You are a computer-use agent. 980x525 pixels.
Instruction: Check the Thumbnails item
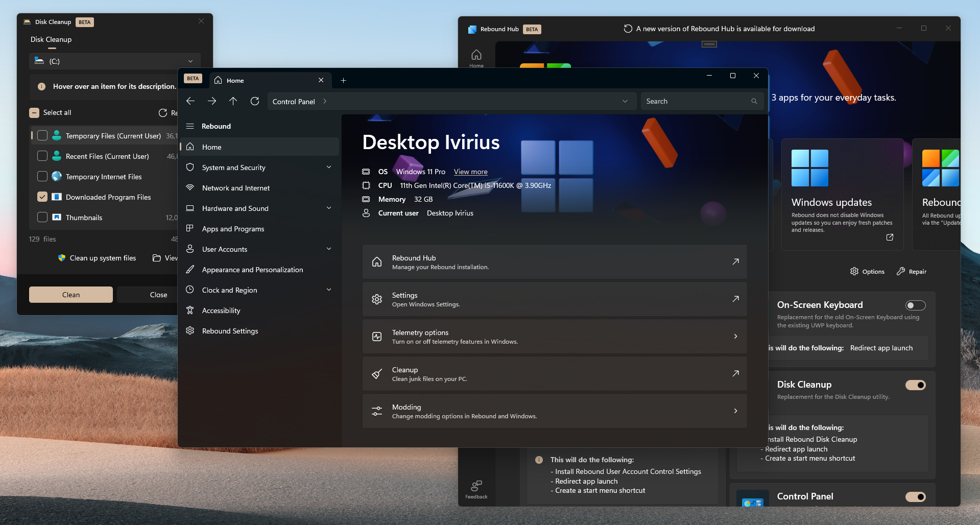(x=42, y=217)
